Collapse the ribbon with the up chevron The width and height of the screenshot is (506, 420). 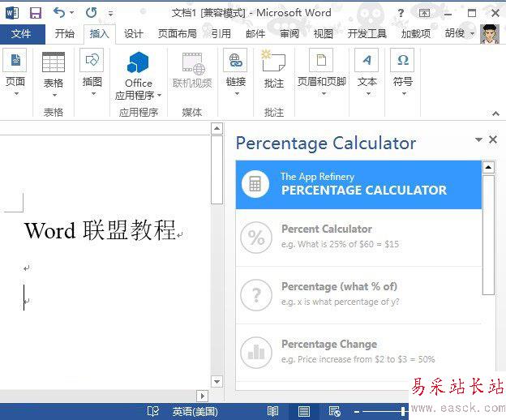coord(495,114)
